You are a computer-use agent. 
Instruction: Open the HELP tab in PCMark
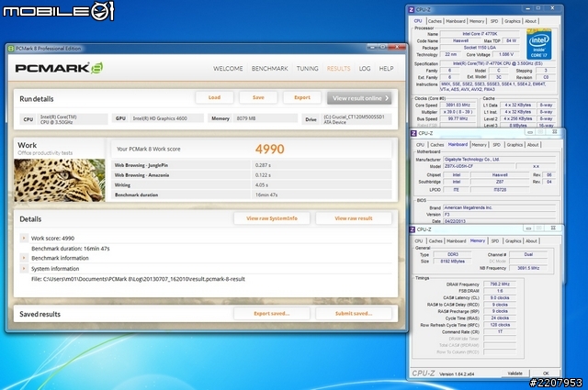pos(386,69)
